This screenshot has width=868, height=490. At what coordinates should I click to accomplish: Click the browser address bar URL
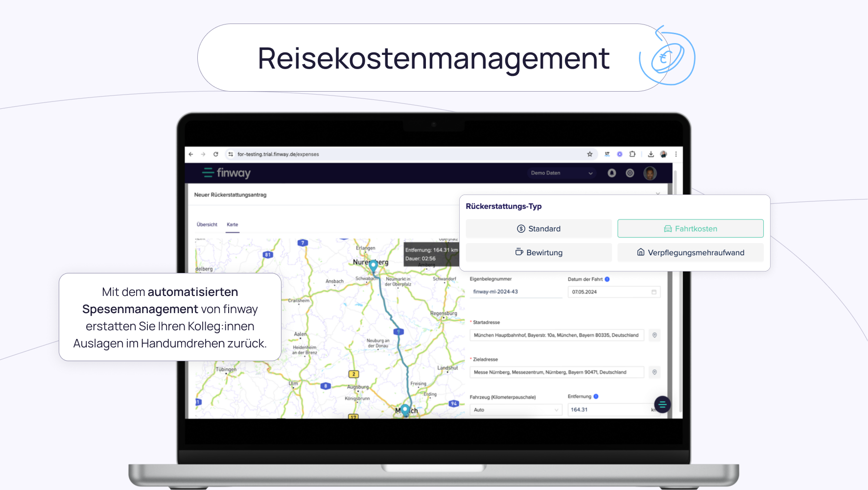click(x=278, y=154)
